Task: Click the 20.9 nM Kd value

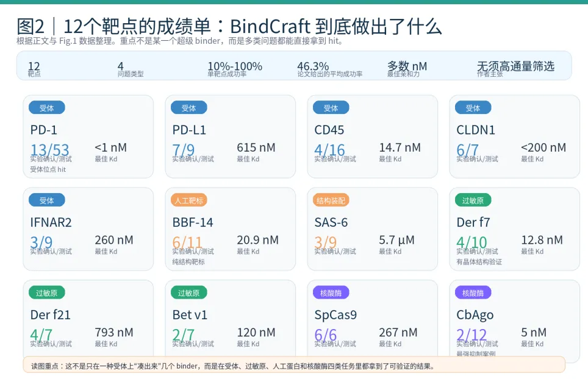Action: [257, 239]
